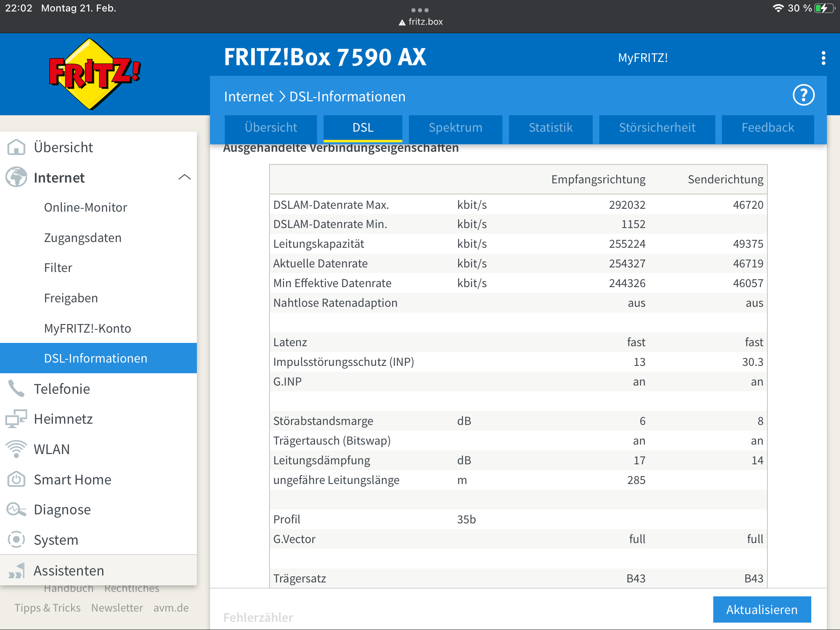Image resolution: width=840 pixels, height=630 pixels.
Task: Click the Trägertausch (Bitswap) row label
Action: pos(332,441)
